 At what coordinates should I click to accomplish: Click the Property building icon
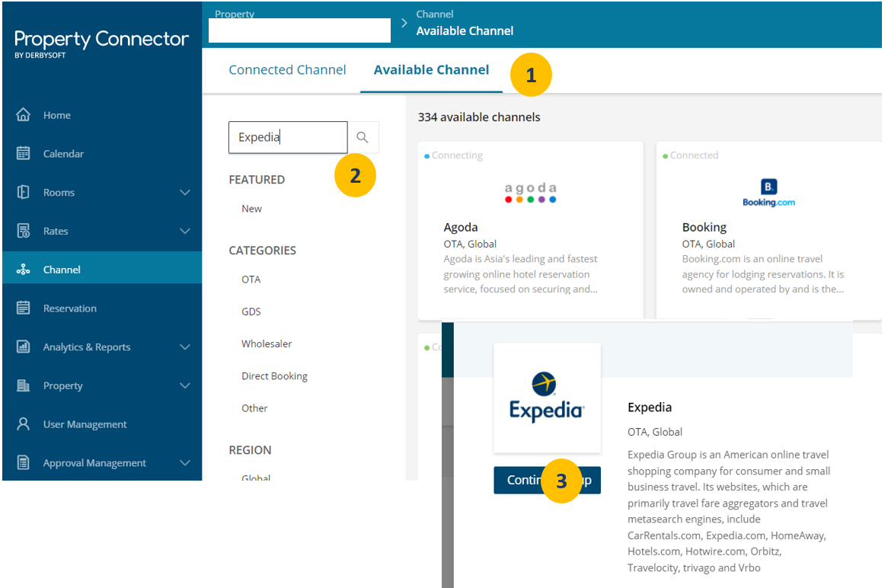pos(23,385)
